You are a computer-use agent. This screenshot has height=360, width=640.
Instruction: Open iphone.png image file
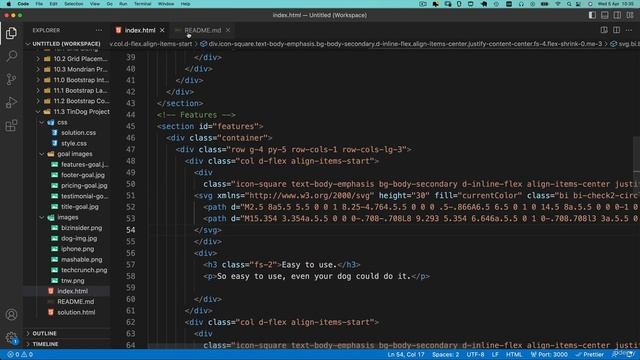point(78,249)
